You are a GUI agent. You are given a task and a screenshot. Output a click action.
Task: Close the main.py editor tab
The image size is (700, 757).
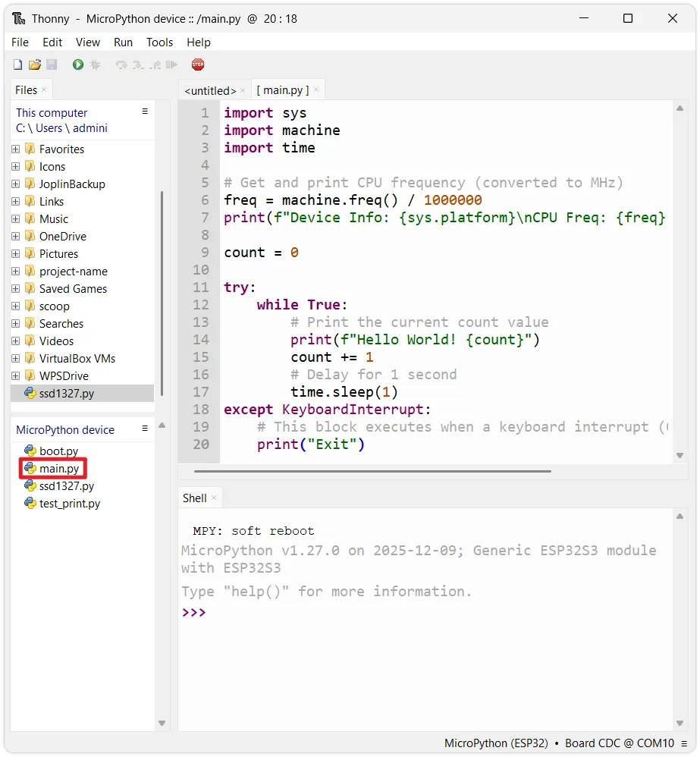(x=316, y=90)
